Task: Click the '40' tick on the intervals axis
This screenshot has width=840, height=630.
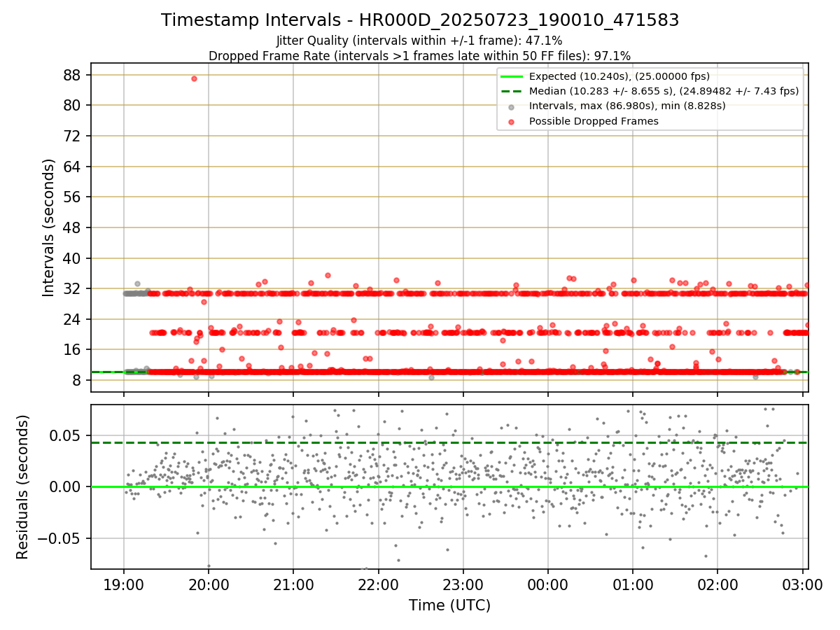Action: (72, 258)
